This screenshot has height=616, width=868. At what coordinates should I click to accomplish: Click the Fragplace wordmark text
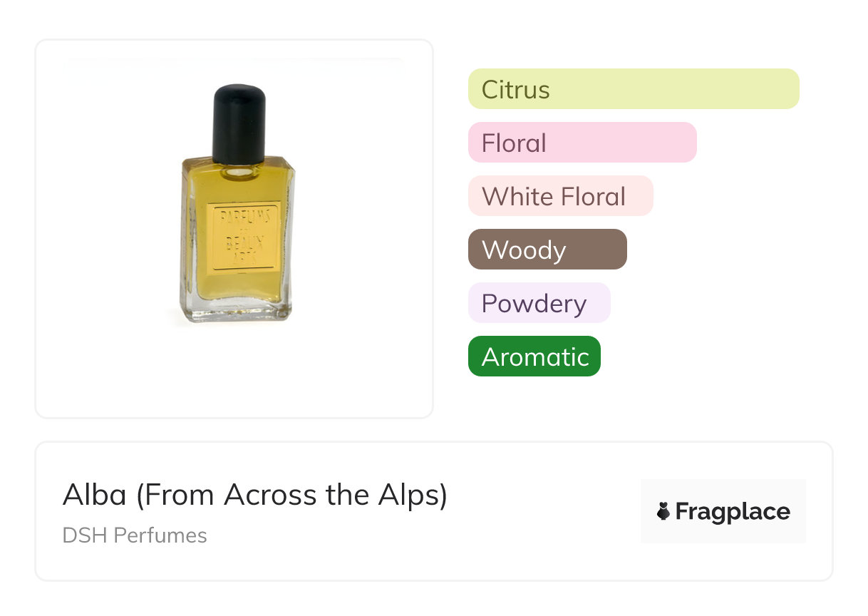(732, 511)
